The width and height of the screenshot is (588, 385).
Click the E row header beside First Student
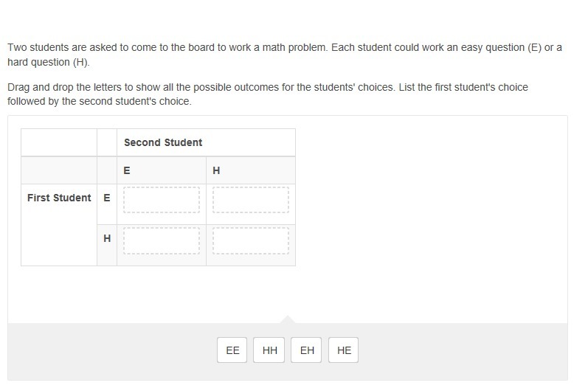107,198
